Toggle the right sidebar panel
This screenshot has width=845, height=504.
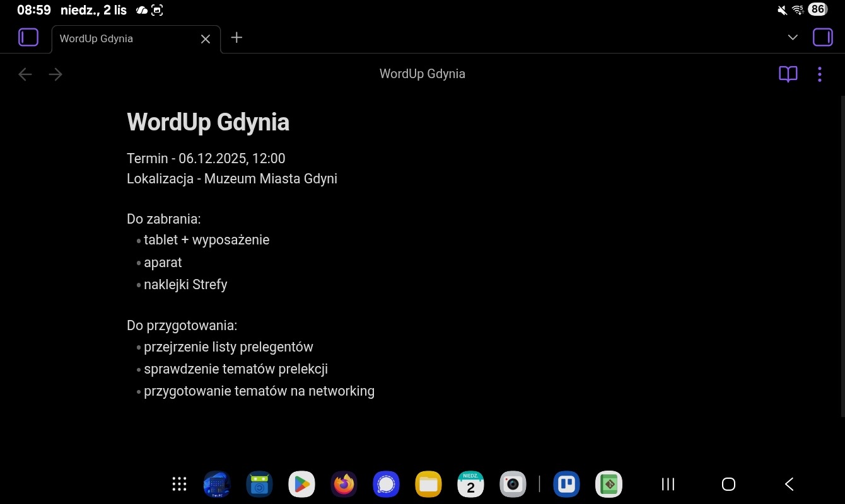822,38
